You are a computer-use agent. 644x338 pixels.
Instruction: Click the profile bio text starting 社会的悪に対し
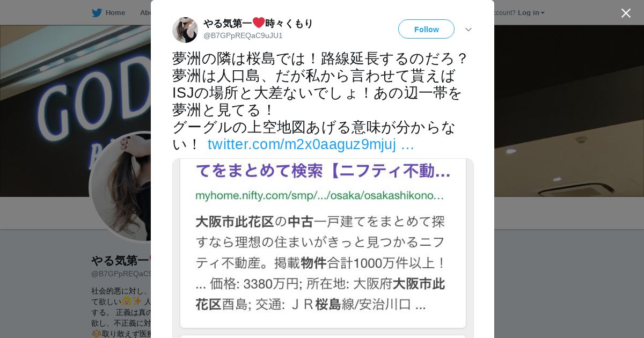[121, 312]
